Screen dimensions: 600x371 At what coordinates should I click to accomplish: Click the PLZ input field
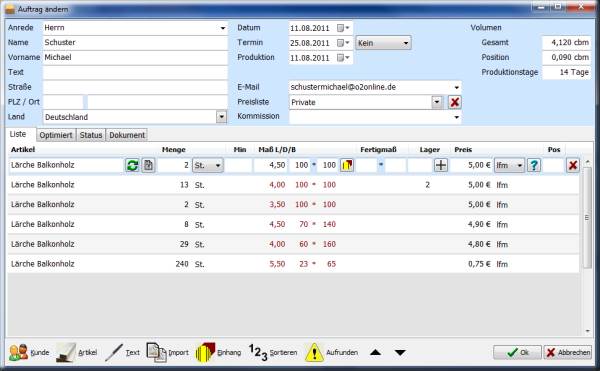pyautogui.click(x=63, y=102)
